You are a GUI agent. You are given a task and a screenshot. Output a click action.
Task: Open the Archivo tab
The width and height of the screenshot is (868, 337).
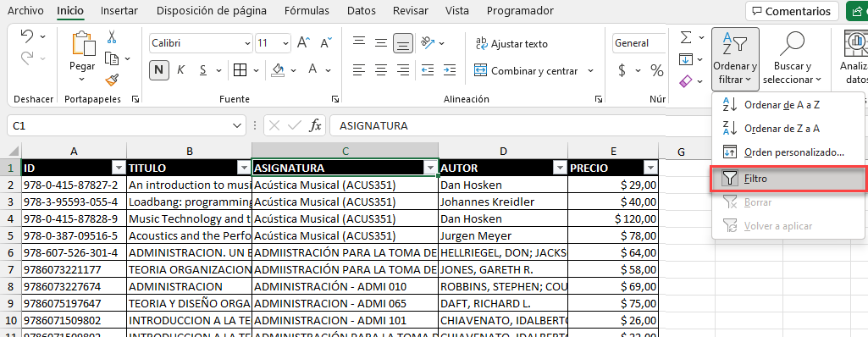tap(25, 10)
